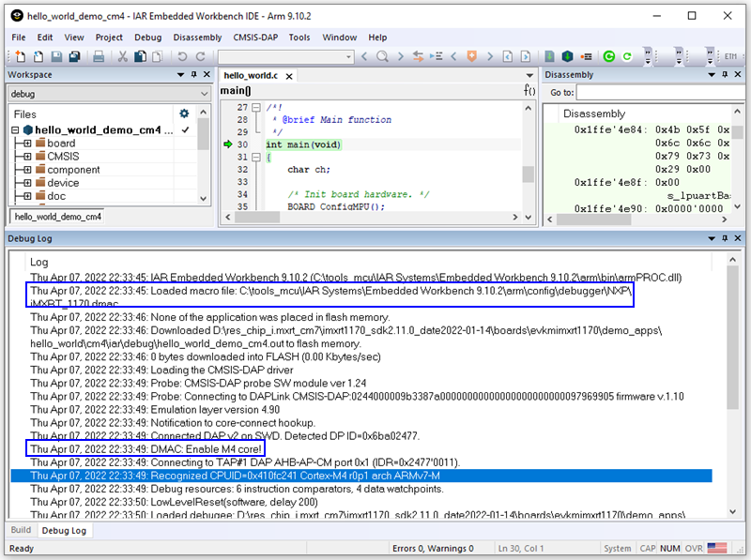
Task: Click the Go To line toolbar icon
Action: (436, 56)
